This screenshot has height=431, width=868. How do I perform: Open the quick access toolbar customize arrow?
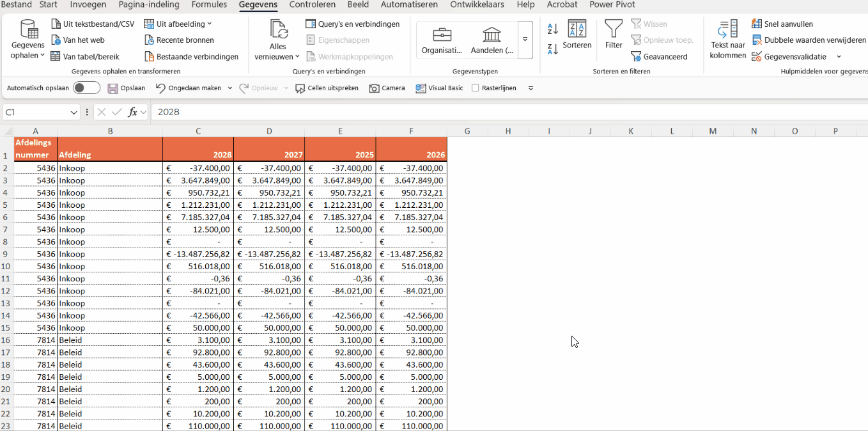(x=531, y=88)
